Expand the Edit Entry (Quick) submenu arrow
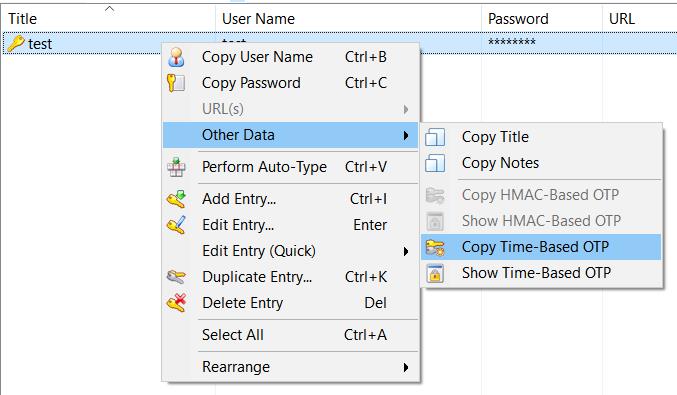The image size is (677, 395). 405,251
